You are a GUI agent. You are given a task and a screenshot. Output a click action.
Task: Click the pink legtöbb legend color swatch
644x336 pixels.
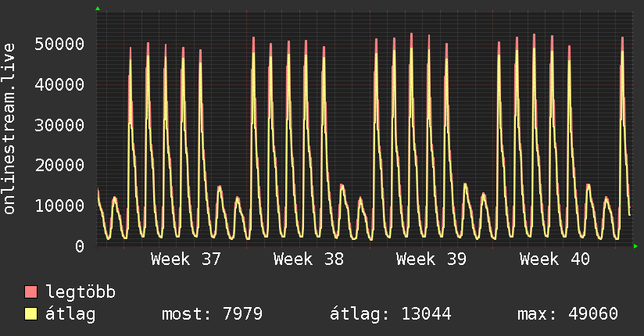tap(30, 291)
